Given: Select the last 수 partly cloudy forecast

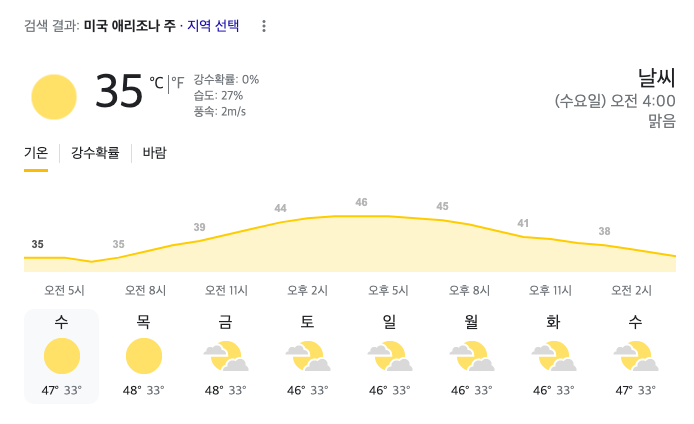Looking at the screenshot, I should tap(635, 357).
